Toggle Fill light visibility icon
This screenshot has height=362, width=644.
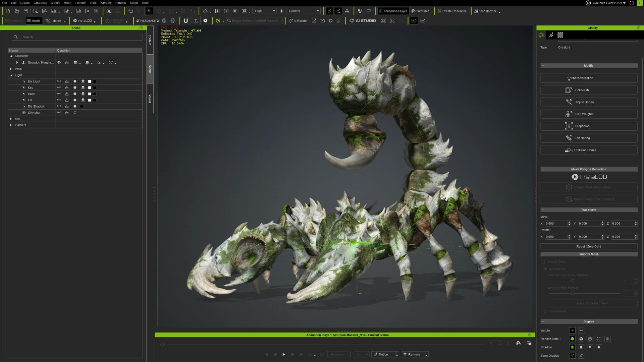click(x=59, y=100)
